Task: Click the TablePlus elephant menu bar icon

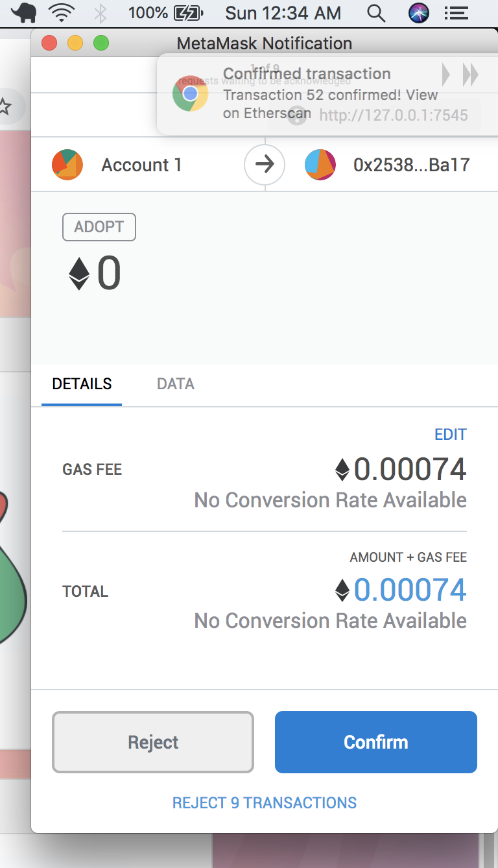Action: coord(24,12)
